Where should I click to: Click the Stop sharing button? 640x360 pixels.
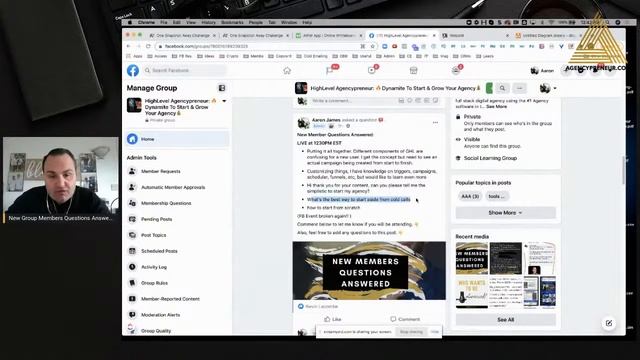coord(411,332)
